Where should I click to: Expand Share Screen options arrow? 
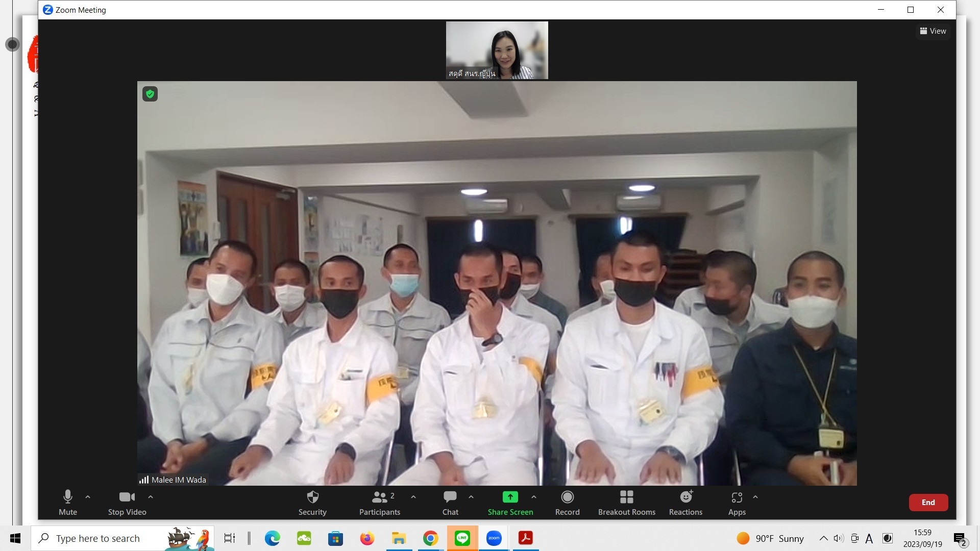[534, 496]
